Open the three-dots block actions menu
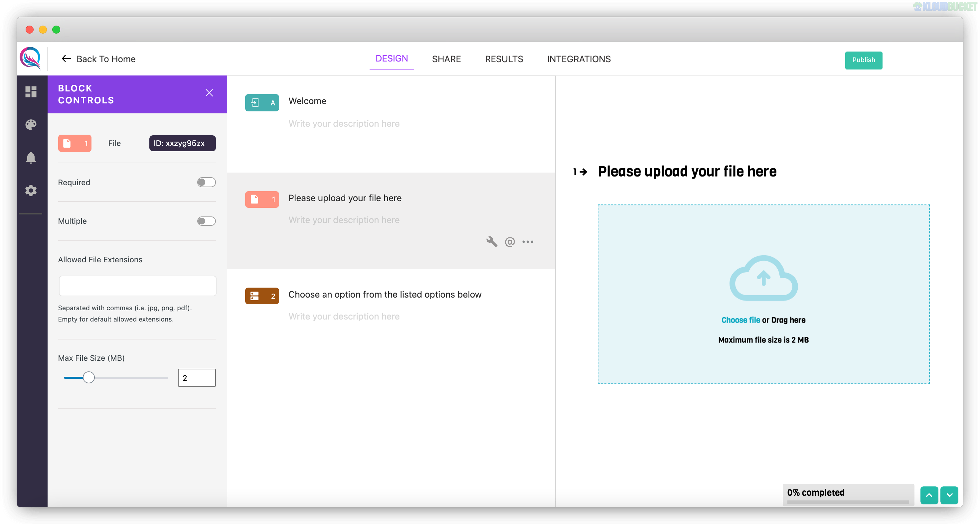Viewport: 980px width, 524px height. tap(528, 241)
